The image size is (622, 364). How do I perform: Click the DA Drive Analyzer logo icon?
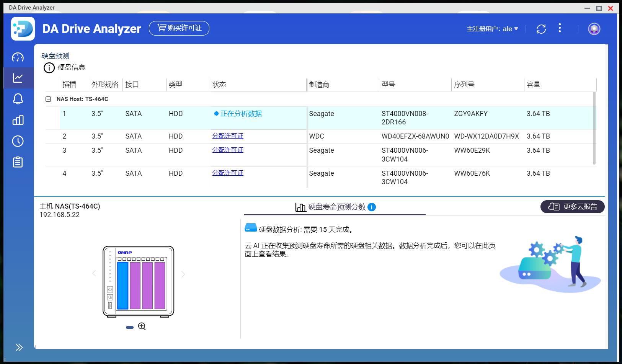click(x=23, y=28)
